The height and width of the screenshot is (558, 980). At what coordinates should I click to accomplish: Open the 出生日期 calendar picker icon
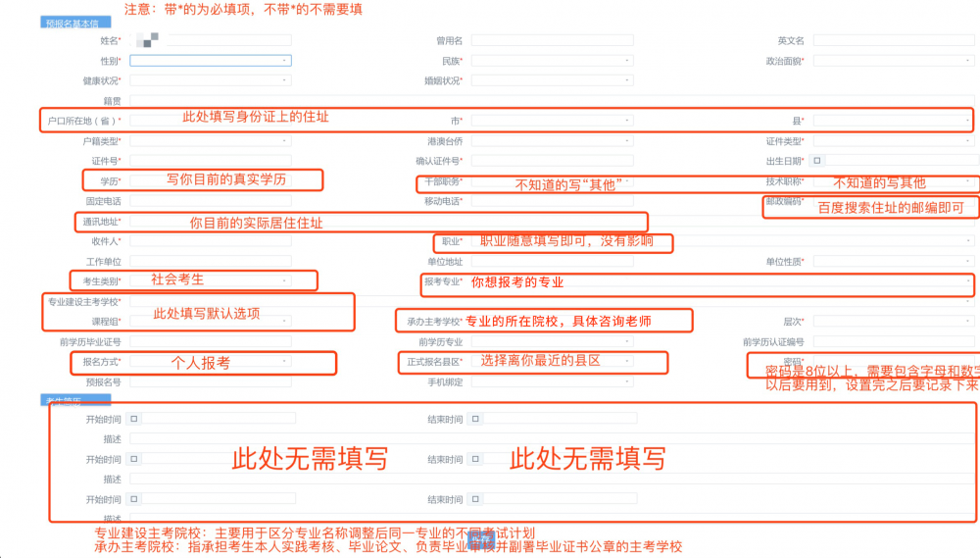[818, 161]
